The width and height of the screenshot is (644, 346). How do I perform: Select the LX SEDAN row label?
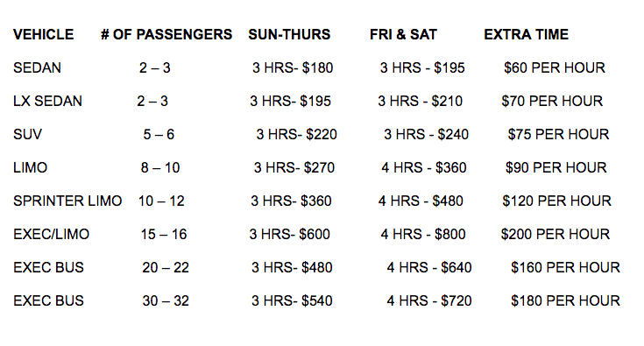(47, 101)
